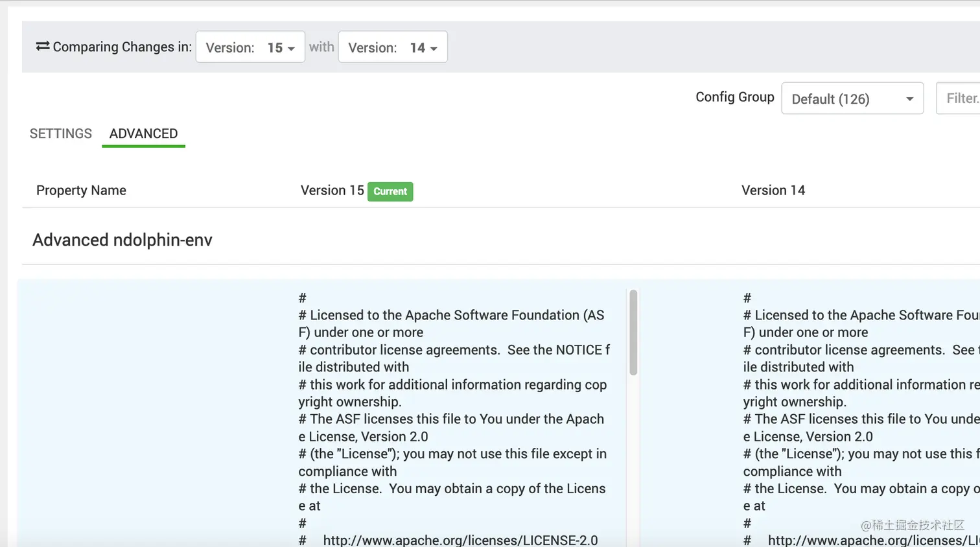The image size is (980, 547).
Task: Click the compare arrows icon beside Comparing Changes
Action: [43, 46]
